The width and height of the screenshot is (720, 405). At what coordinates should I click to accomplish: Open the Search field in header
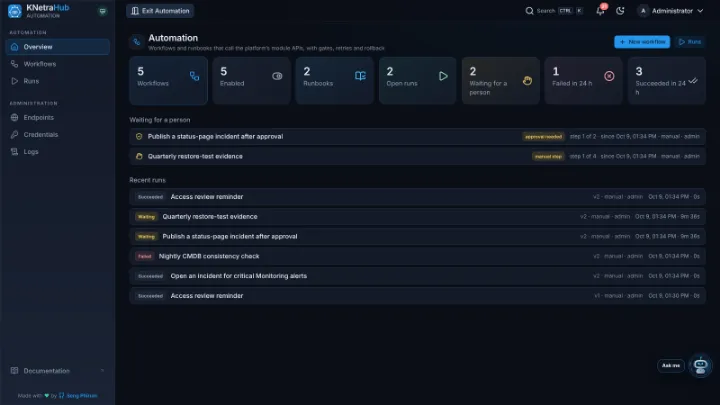point(554,11)
